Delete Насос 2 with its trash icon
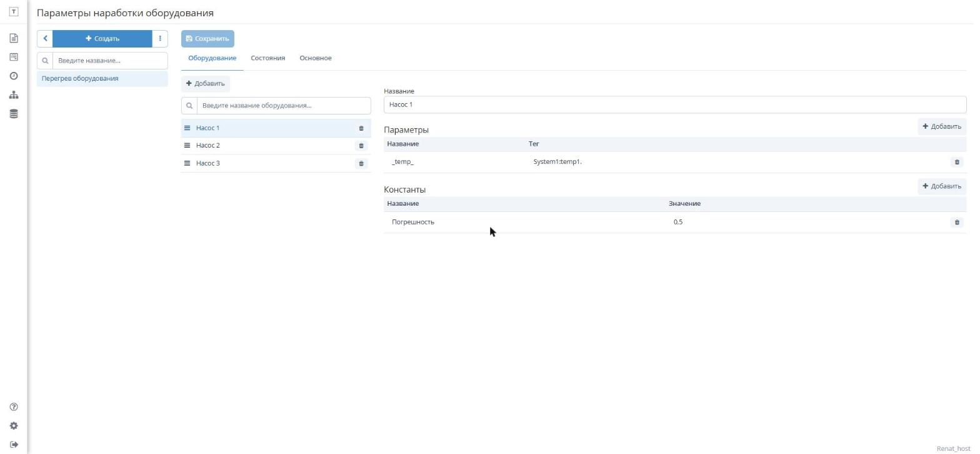 pyautogui.click(x=361, y=146)
